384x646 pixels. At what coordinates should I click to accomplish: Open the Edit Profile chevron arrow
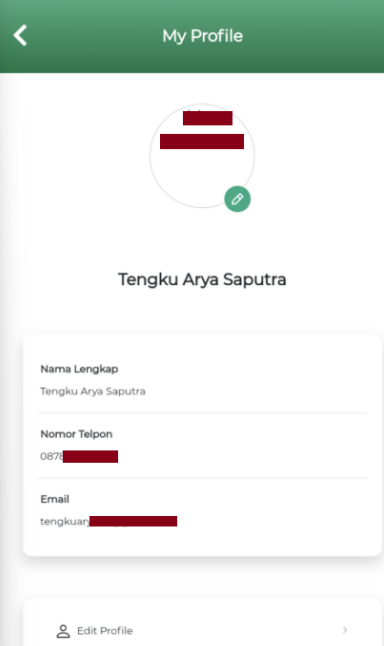pos(345,630)
